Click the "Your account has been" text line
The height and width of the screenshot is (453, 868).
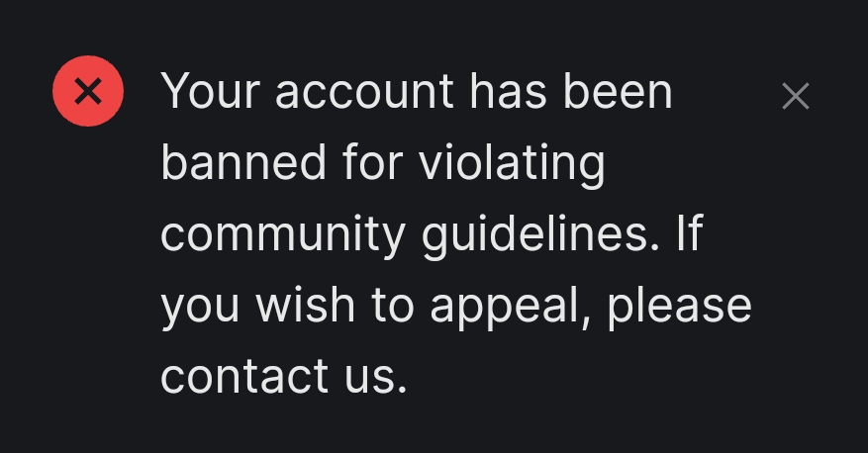click(x=417, y=91)
